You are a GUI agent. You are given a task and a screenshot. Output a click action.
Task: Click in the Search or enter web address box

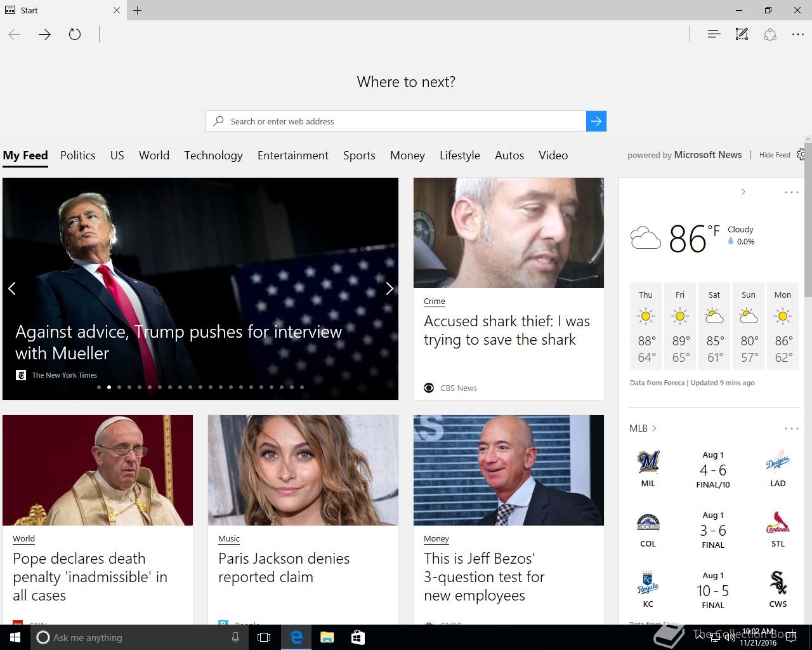tap(396, 121)
